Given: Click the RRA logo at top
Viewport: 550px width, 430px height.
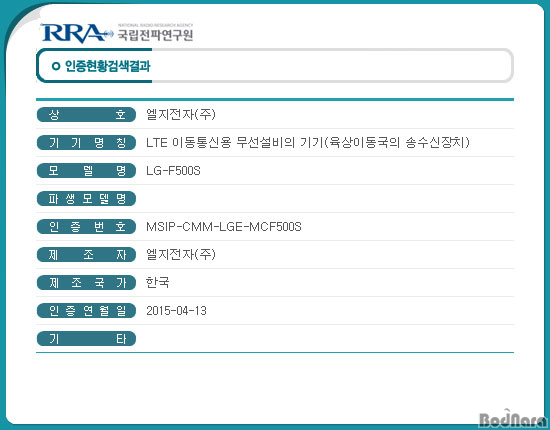Looking at the screenshot, I should coord(76,33).
